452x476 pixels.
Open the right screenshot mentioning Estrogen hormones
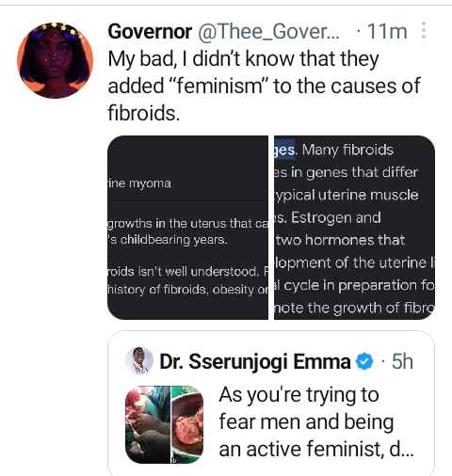(355, 228)
